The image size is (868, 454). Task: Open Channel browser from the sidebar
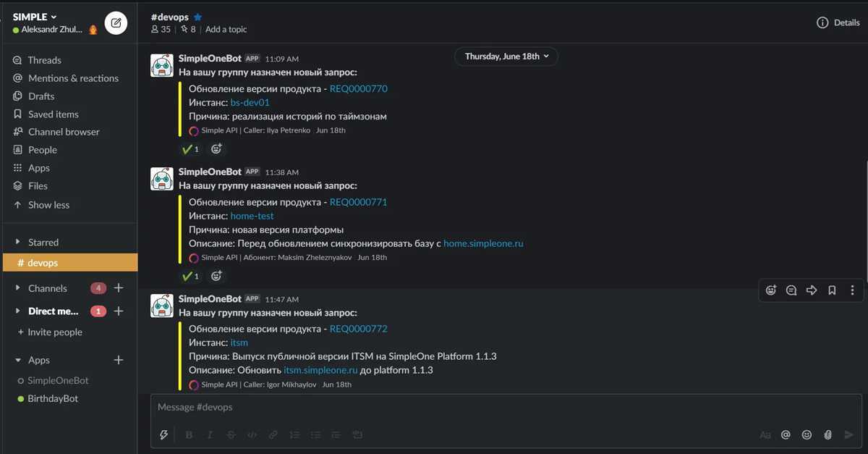pyautogui.click(x=64, y=132)
